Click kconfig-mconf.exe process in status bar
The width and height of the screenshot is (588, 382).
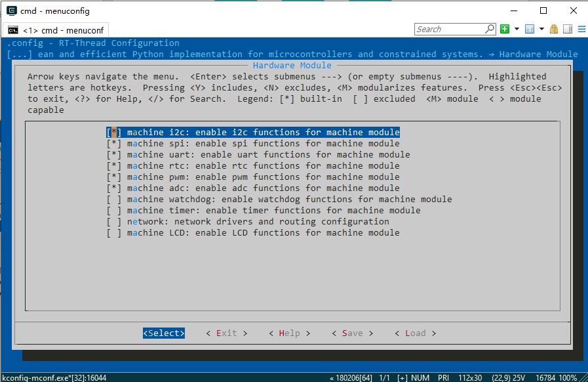(54, 377)
